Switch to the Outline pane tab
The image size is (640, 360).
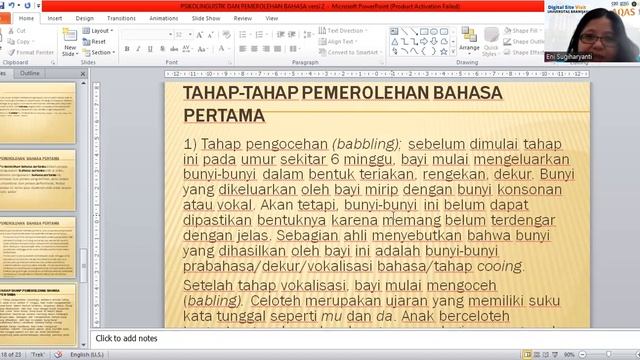tap(30, 73)
